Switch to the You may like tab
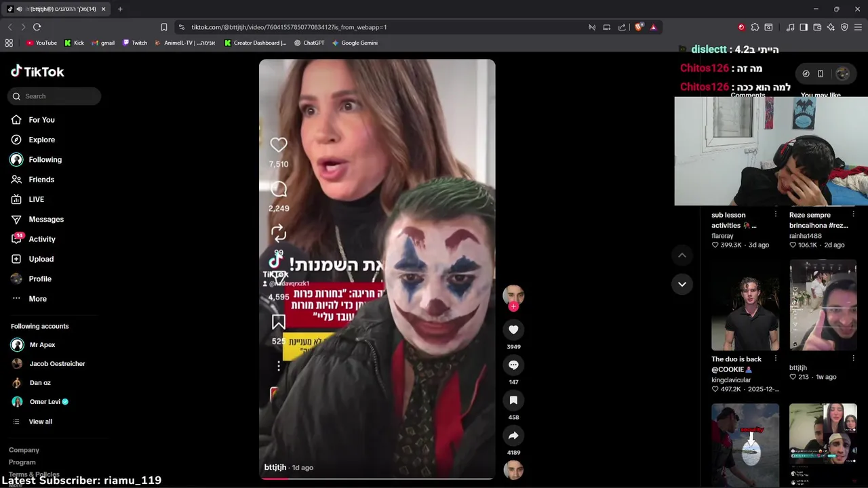Viewport: 868px width, 488px height. tap(821, 96)
